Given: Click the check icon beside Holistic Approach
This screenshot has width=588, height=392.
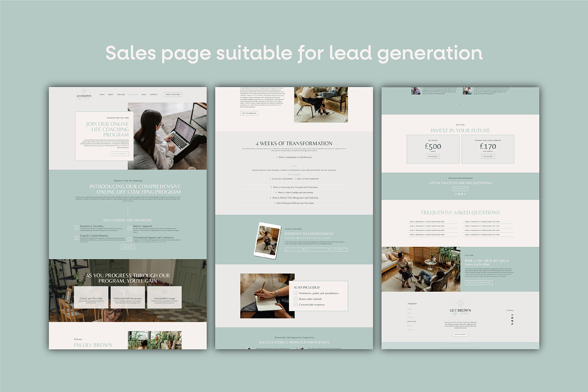Looking at the screenshot, I should tap(130, 228).
